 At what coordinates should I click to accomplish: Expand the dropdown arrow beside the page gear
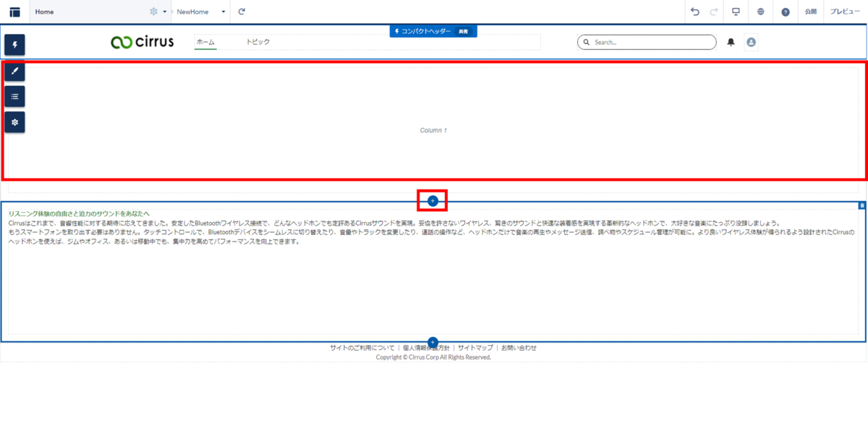(165, 12)
